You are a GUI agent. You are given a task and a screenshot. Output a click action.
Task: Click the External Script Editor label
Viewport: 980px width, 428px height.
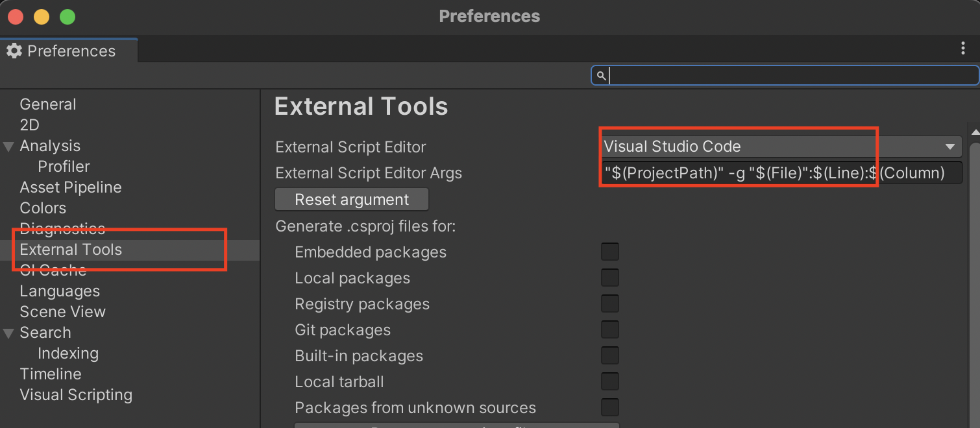[x=350, y=147]
